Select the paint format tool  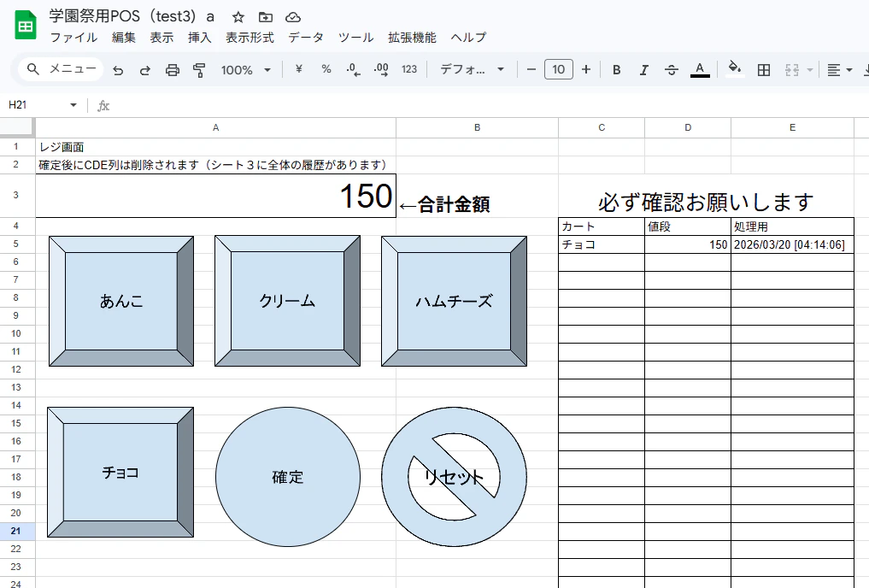coord(199,70)
